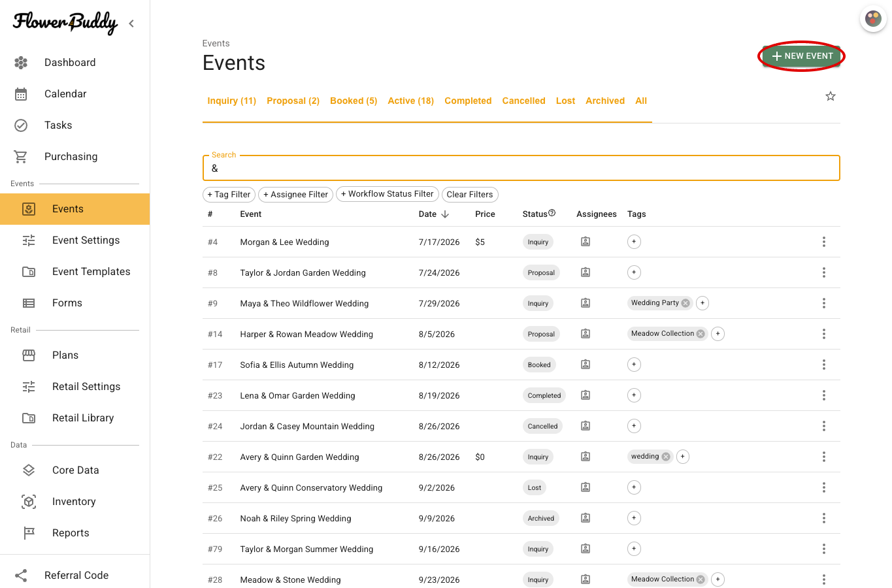Add another tag to Maya & Theo Wildflower Wedding
The height and width of the screenshot is (588, 892).
(x=702, y=303)
